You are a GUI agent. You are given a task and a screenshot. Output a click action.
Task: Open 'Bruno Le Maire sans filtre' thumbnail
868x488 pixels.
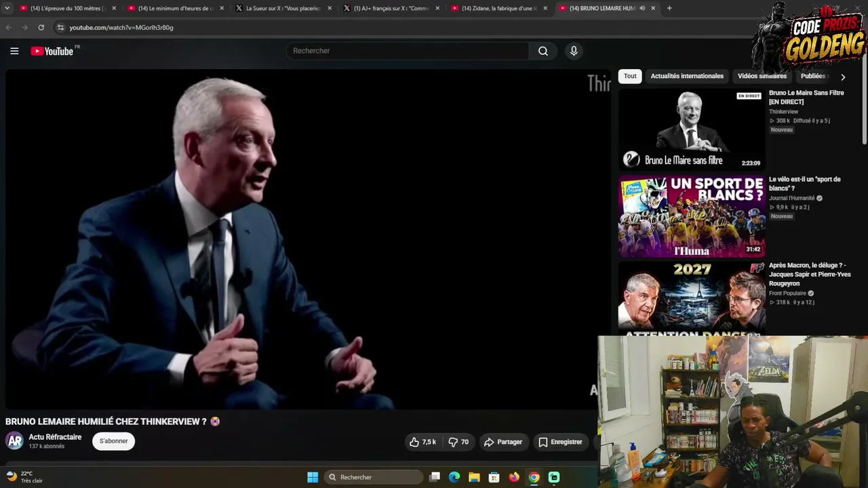point(691,129)
